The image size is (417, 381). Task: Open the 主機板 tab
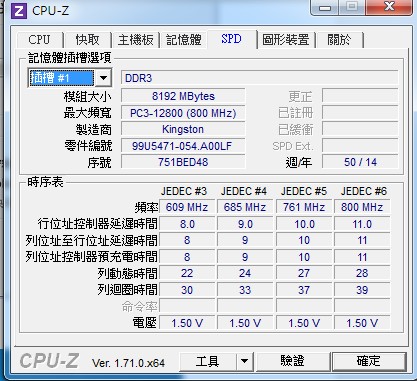pyautogui.click(x=135, y=40)
